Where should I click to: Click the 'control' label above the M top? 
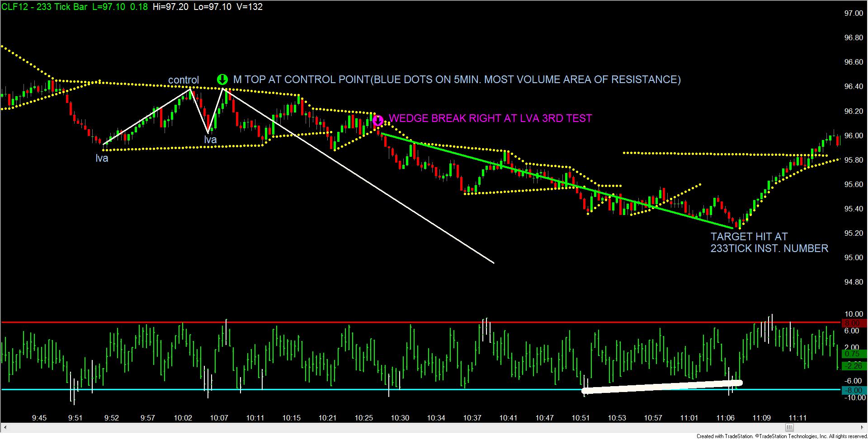184,80
